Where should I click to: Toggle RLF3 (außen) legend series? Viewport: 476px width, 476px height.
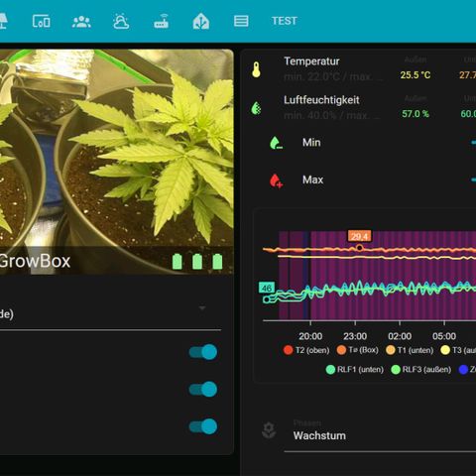coord(421,369)
